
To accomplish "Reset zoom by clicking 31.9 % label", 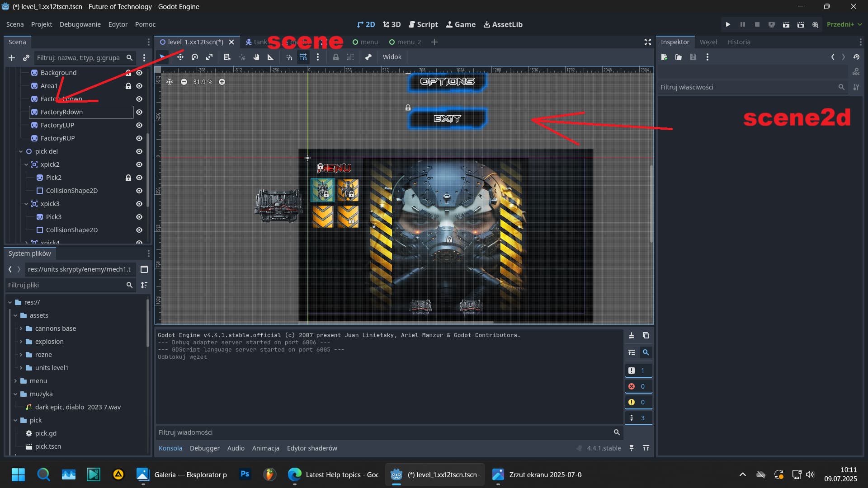I will [203, 82].
